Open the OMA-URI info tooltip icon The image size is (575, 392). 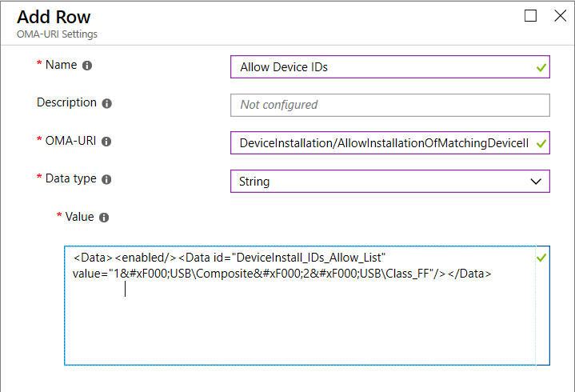pyautogui.click(x=106, y=142)
